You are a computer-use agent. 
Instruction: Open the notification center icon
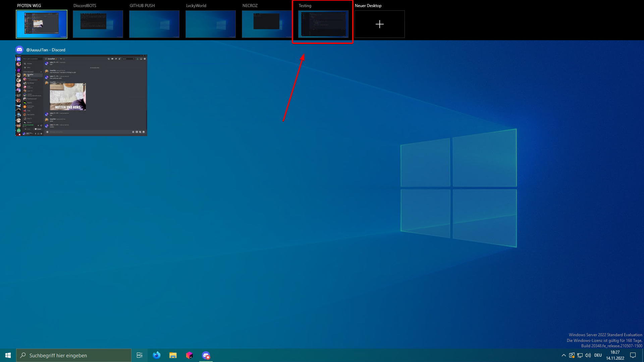pos(633,355)
